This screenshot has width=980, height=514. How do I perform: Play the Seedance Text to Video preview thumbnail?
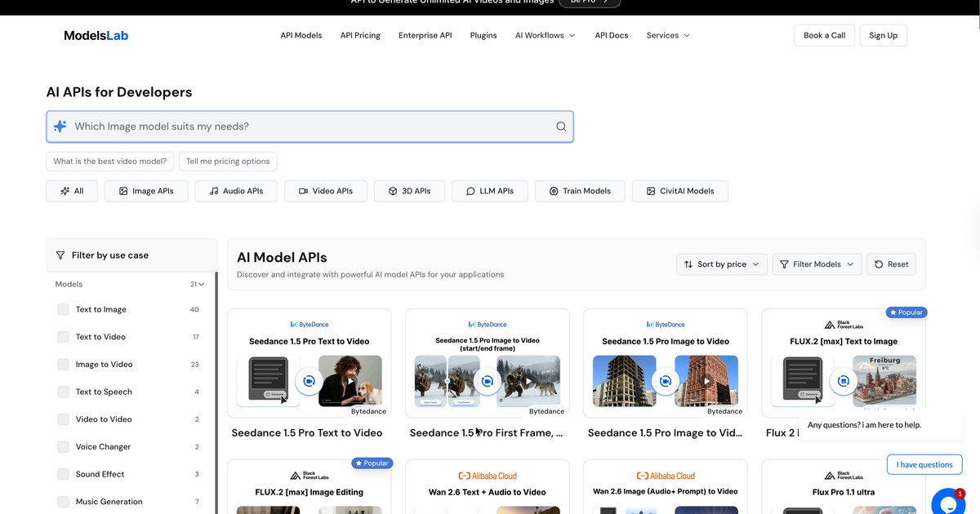pos(350,381)
